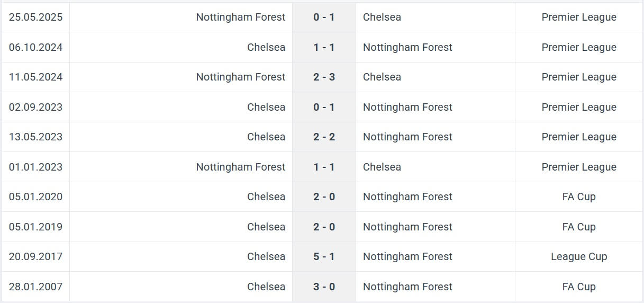The image size is (644, 303).
Task: Open the League Cup competition link
Action: [x=579, y=256]
